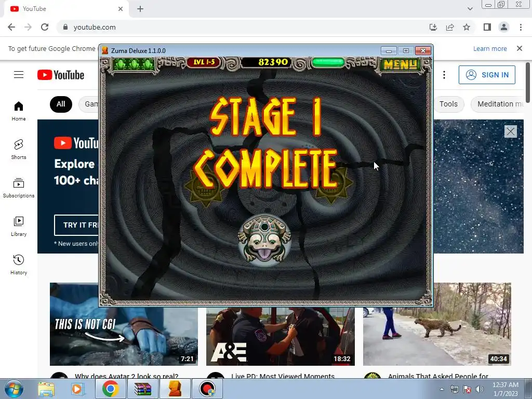Image resolution: width=532 pixels, height=399 pixels.
Task: Click Learn more link in infobar
Action: pos(490,48)
